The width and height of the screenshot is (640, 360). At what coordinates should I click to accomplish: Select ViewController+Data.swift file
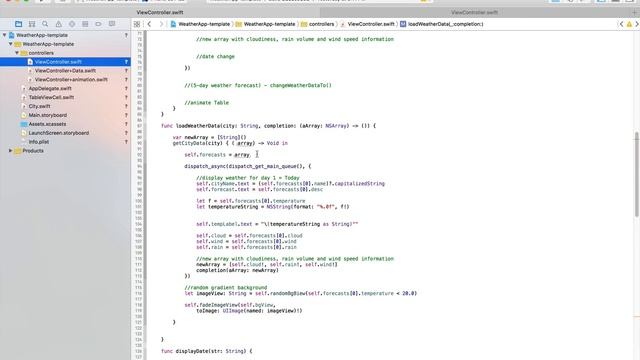65,71
